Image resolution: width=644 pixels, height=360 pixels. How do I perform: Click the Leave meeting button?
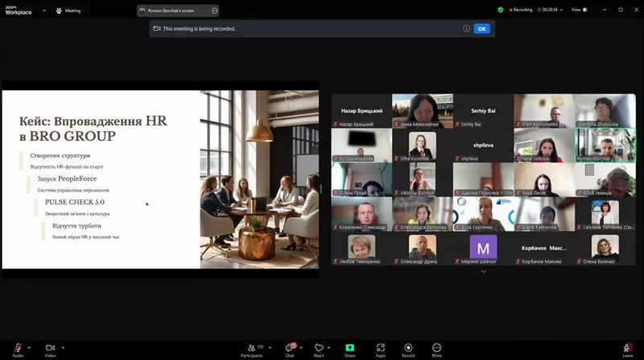628,350
